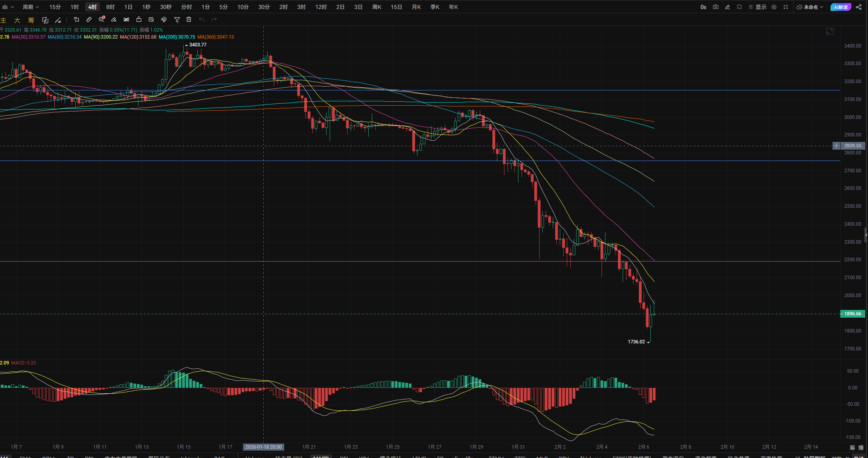This screenshot has height=458, width=868.
Task: Click the ruler measure tool icon
Action: pyautogui.click(x=89, y=19)
